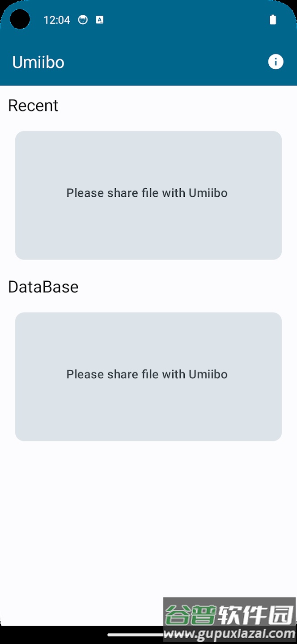Click the battery indicator in the status bar
Screen dimensions: 297x644
coord(273,19)
